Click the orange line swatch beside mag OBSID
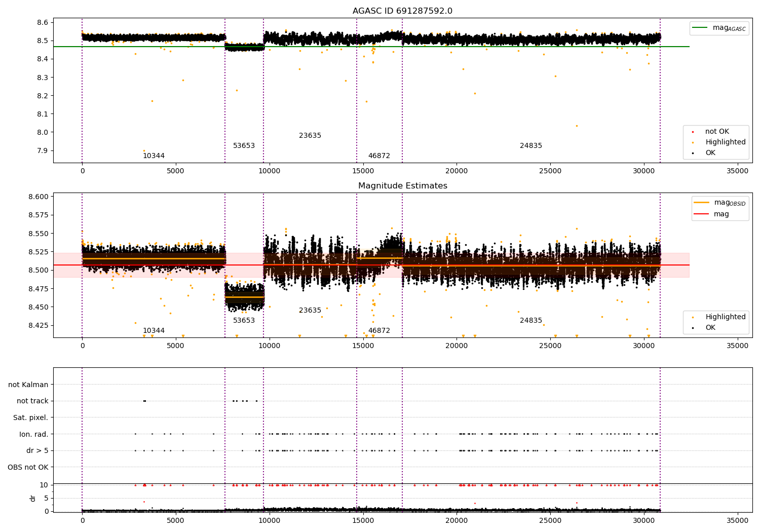This screenshot has width=760, height=532. click(702, 203)
